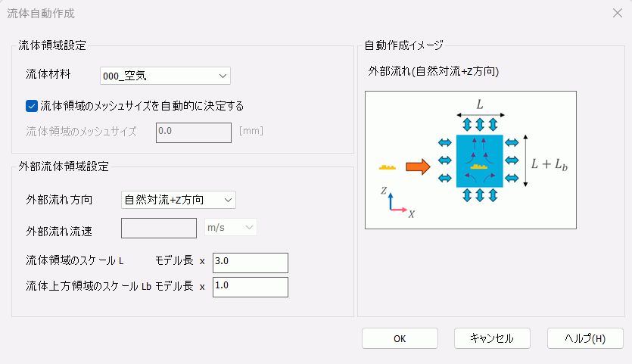Click the fluid domain scale L field (3.0)
632x364 pixels.
point(251,262)
